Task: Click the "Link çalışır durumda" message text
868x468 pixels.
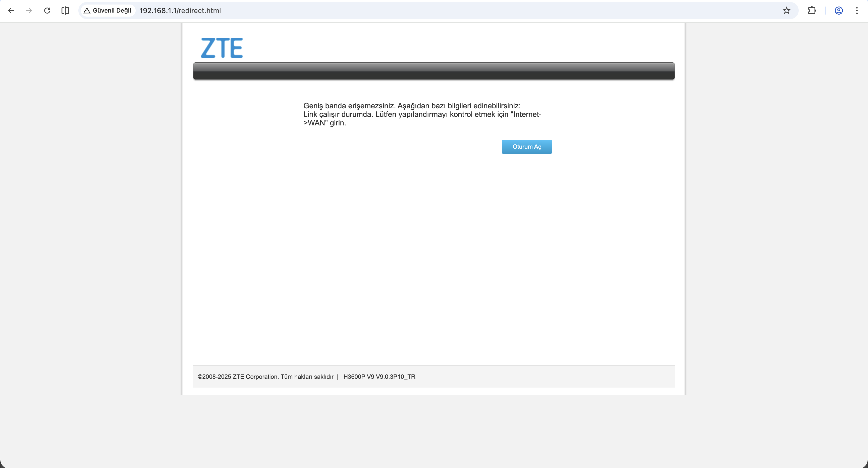Action: coord(422,118)
